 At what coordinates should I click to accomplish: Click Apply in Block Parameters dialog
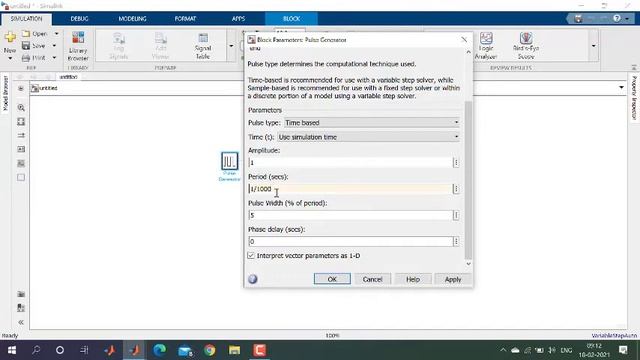point(453,279)
